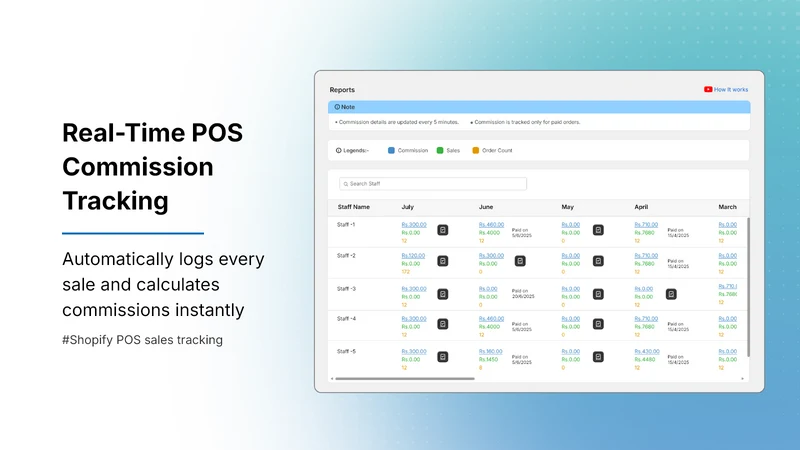800x450 pixels.
Task: Click the blue Commission legend swatch
Action: point(391,151)
